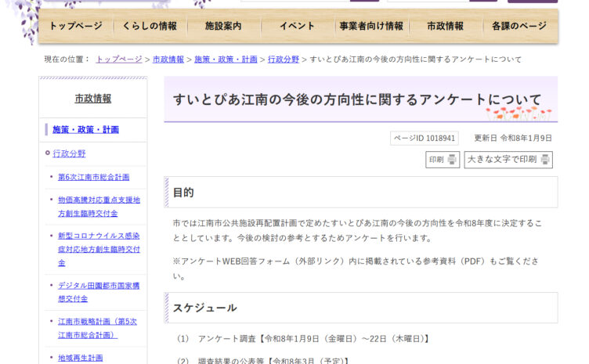The image size is (589, 364).
Task: Open トップページ in the main navigation bar
Action: [76, 26]
